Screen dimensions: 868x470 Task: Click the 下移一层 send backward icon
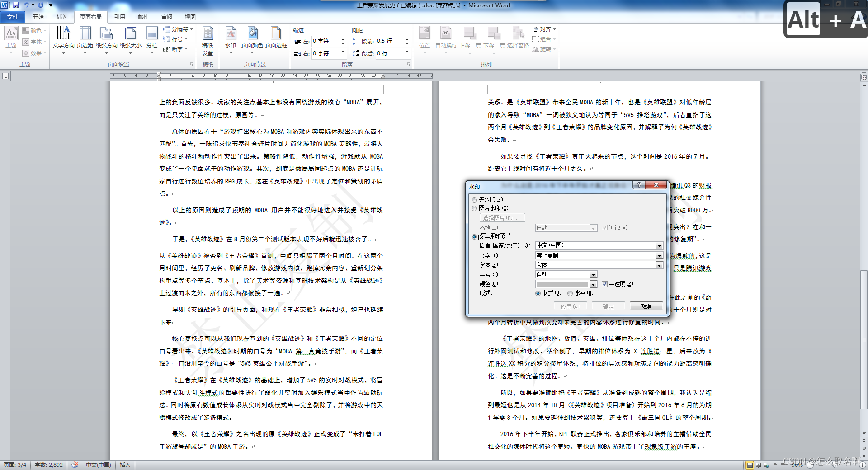coord(494,33)
